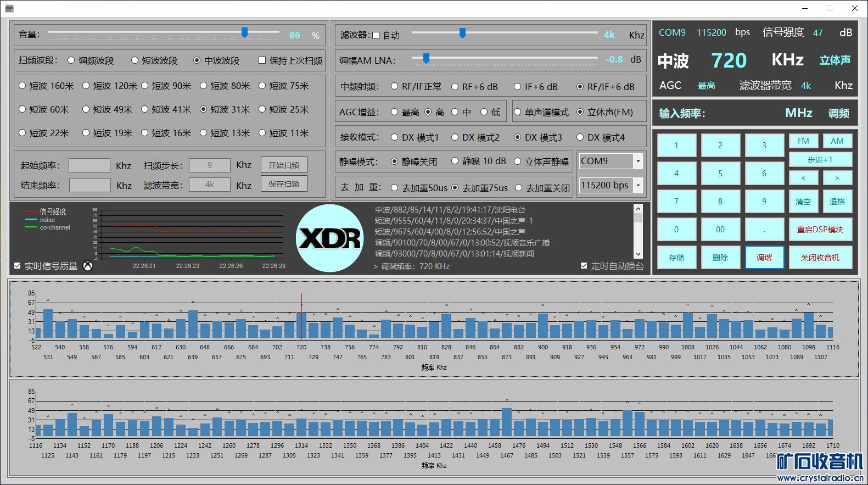
Task: Click the X circle icon beside 实时信号质量
Action: (88, 266)
